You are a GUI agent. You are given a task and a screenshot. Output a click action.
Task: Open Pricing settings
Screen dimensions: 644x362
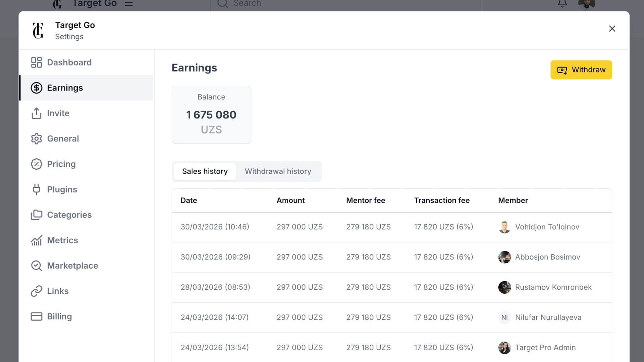87,164
